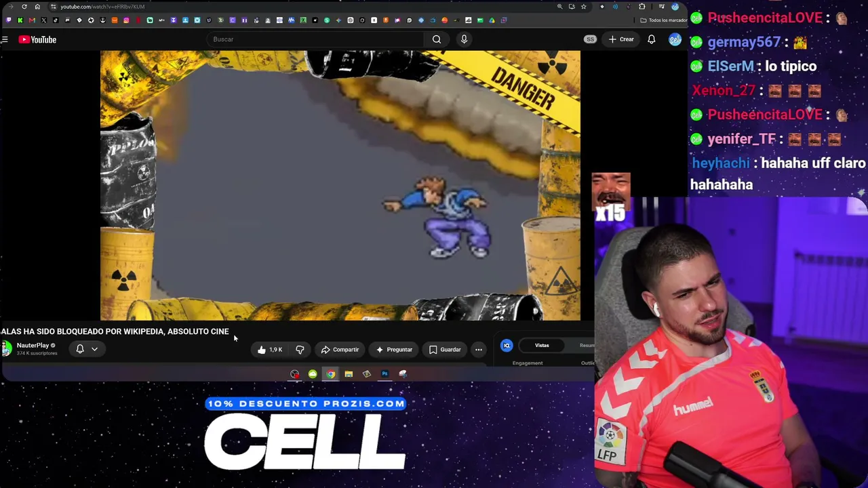Select the Vistas tab
This screenshot has height=488, width=868.
(542, 346)
